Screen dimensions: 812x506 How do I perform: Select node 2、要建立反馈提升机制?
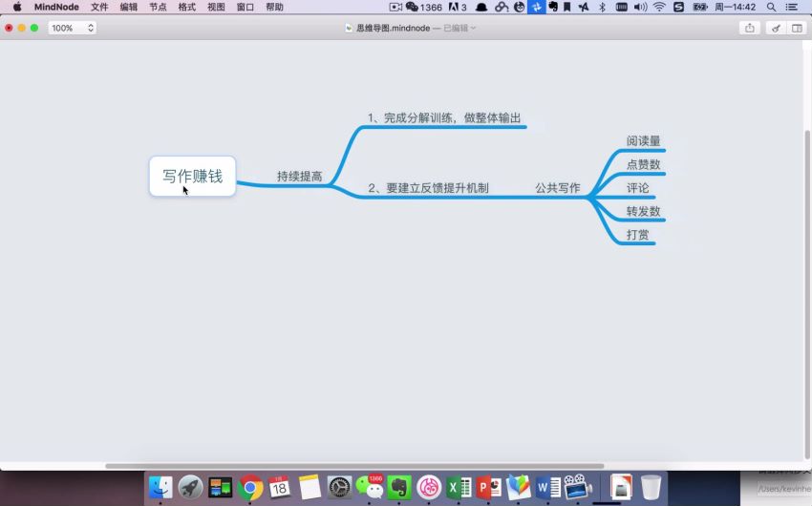coord(428,188)
